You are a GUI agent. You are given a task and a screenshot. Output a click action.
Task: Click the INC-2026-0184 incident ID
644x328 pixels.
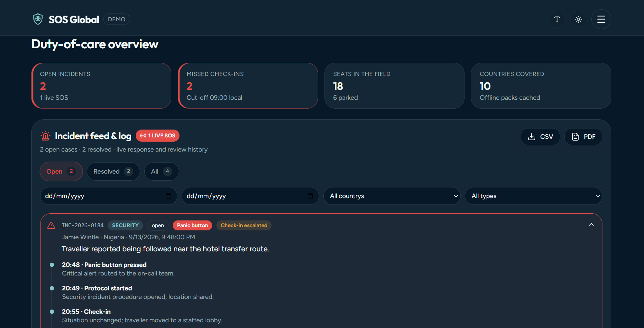(x=83, y=225)
